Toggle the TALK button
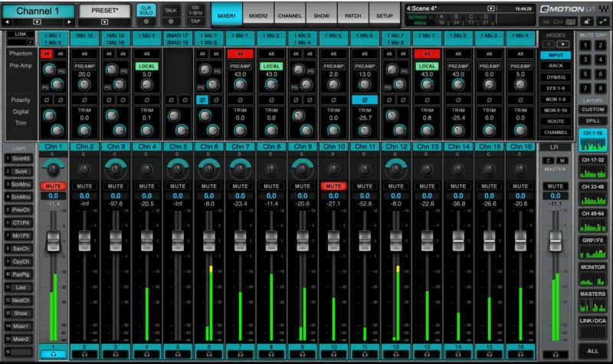Screen dimensions: 613x364 pyautogui.click(x=170, y=10)
